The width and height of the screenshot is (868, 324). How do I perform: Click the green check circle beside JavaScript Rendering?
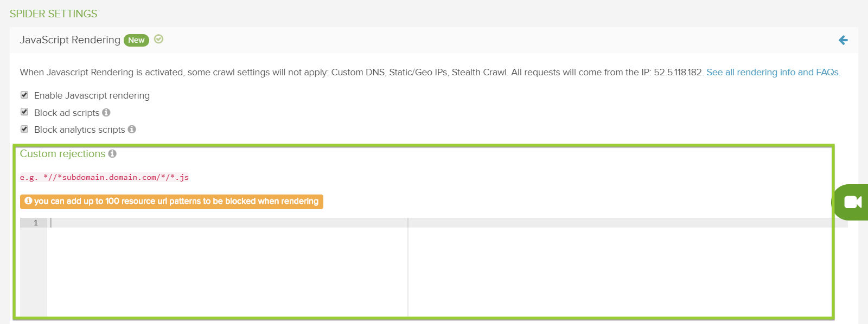[158, 39]
